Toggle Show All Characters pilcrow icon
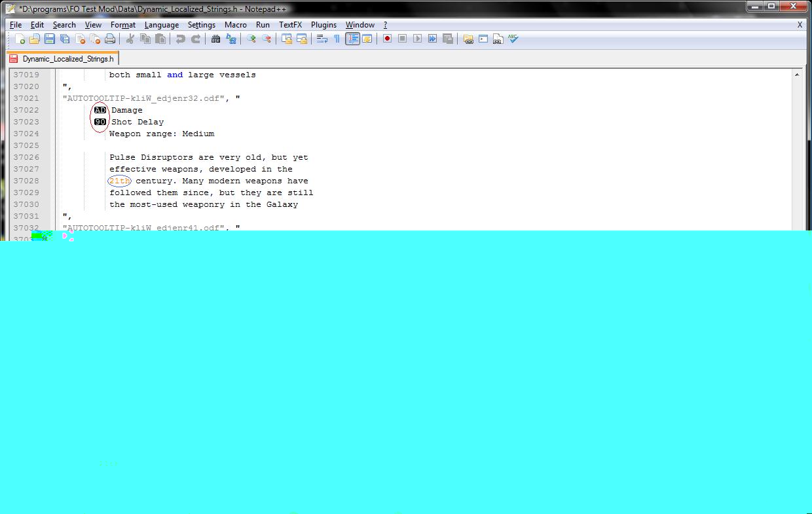Viewport: 812px width, 514px height. click(337, 39)
